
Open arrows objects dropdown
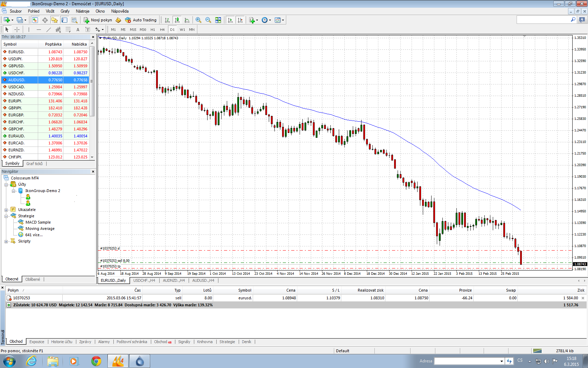pos(99,29)
